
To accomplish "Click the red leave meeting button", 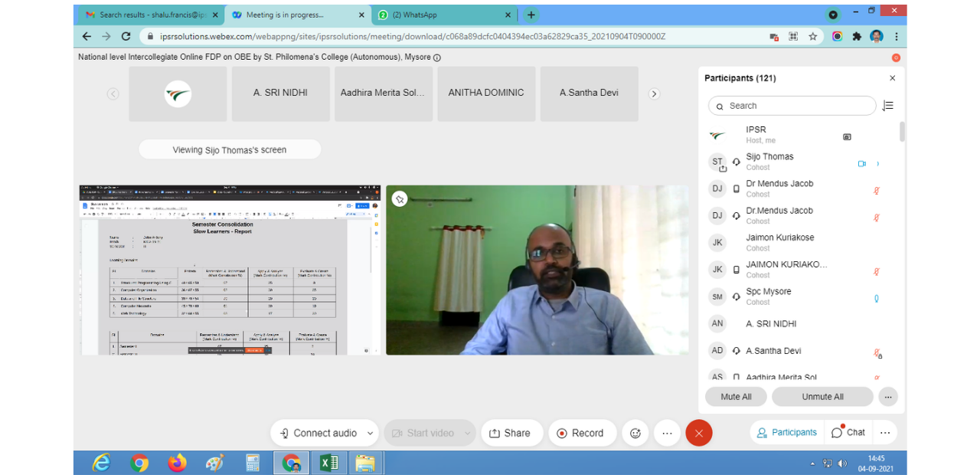I will pos(698,433).
